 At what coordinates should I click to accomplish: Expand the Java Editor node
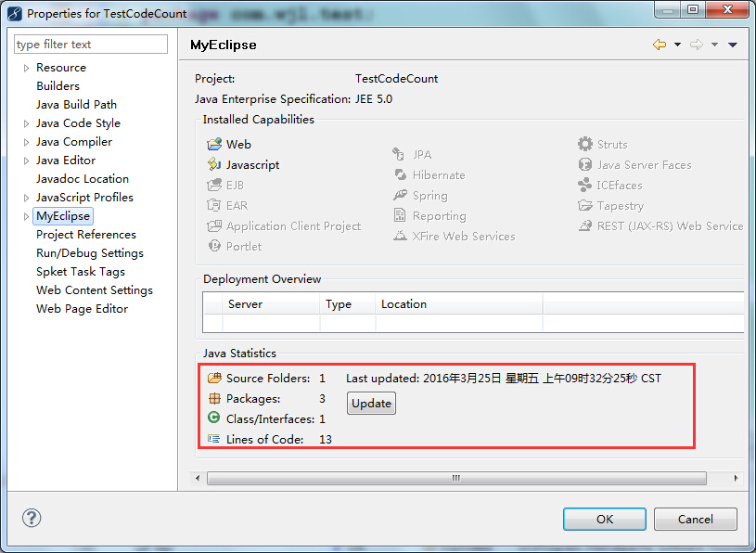[26, 161]
